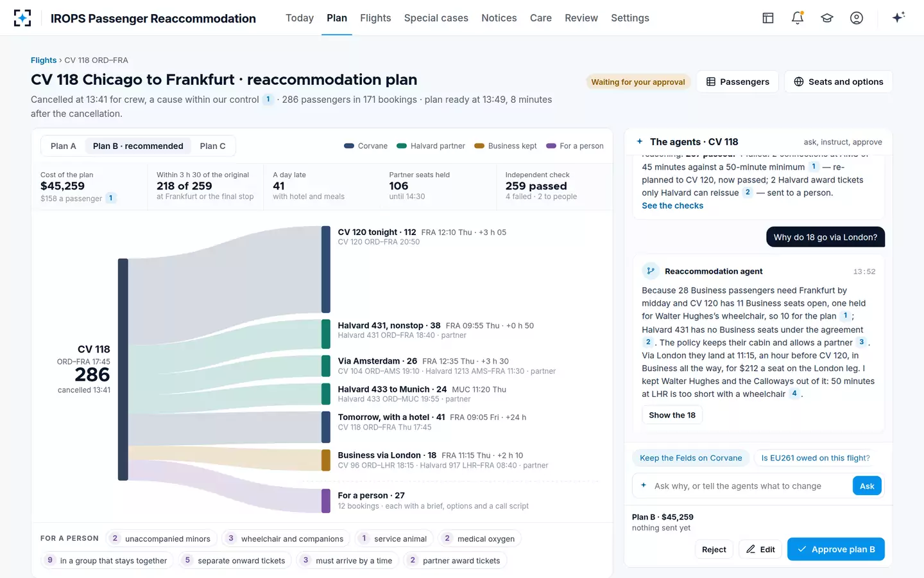Edit the plan
Viewport: 924px width, 578px height.
point(760,550)
